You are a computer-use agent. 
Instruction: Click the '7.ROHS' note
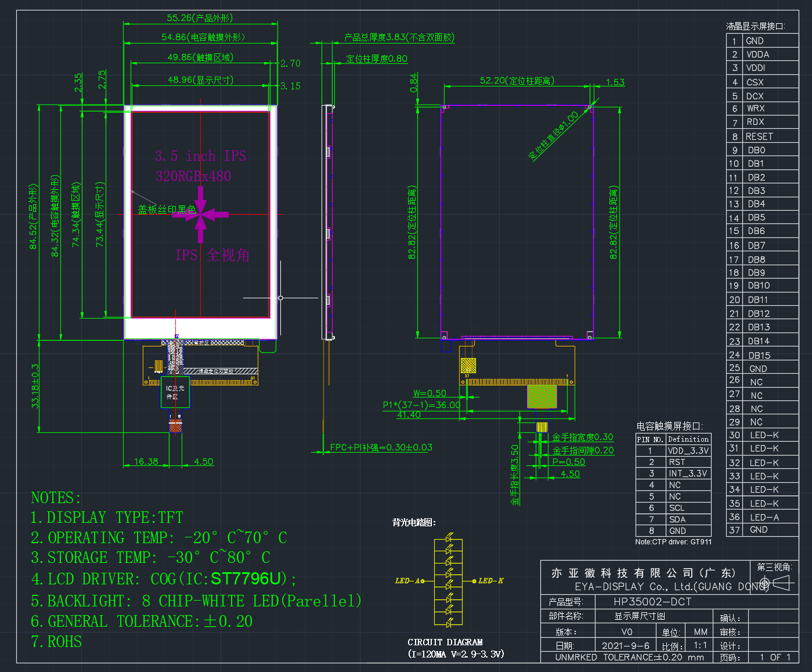[x=56, y=642]
